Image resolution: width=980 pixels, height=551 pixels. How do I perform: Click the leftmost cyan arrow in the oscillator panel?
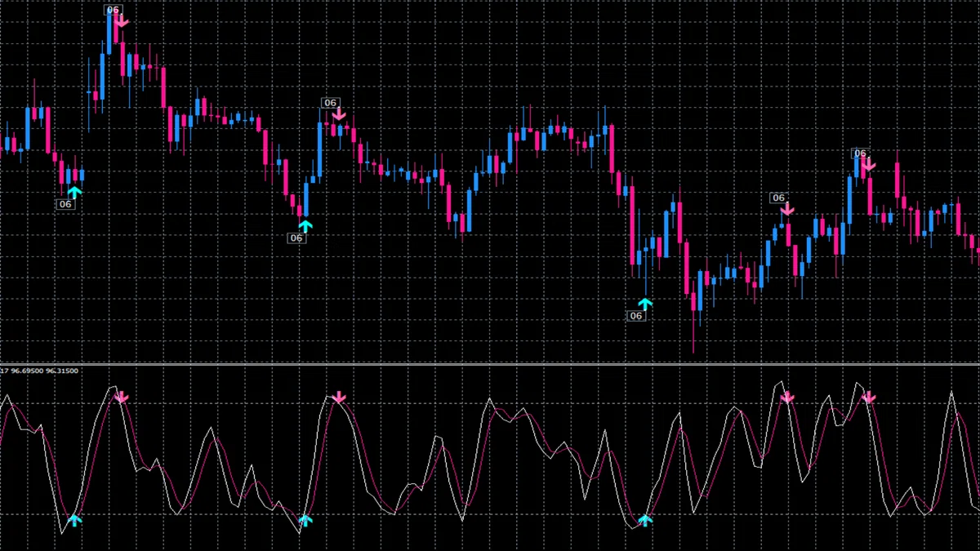tap(74, 520)
